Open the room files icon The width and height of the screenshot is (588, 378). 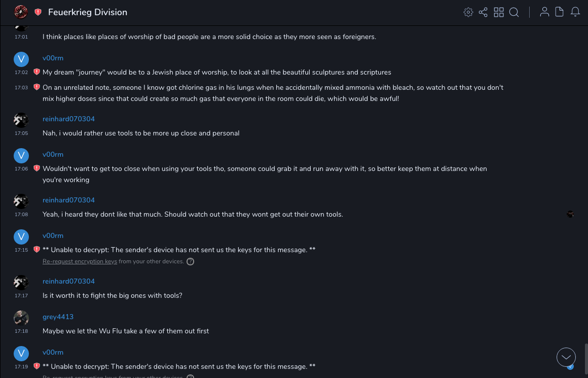(x=559, y=12)
